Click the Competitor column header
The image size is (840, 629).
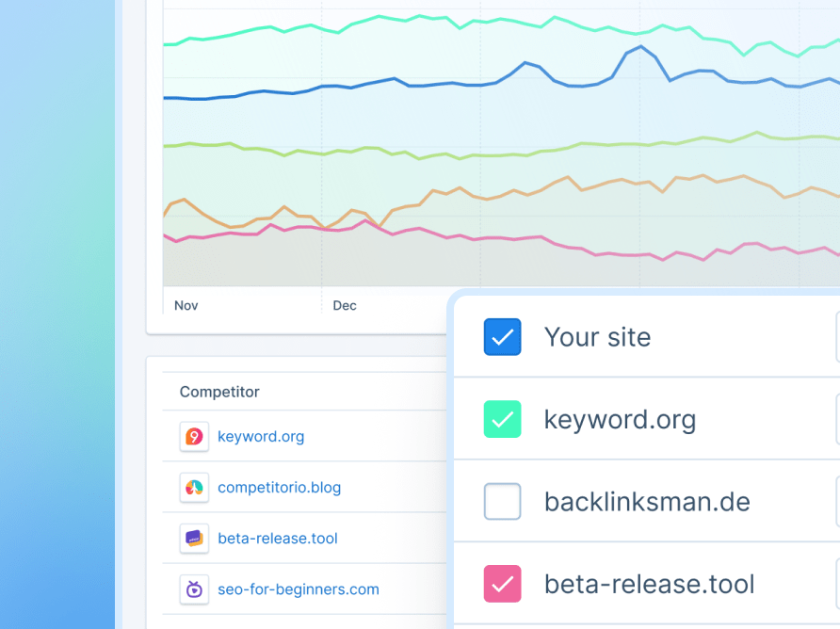tap(218, 391)
